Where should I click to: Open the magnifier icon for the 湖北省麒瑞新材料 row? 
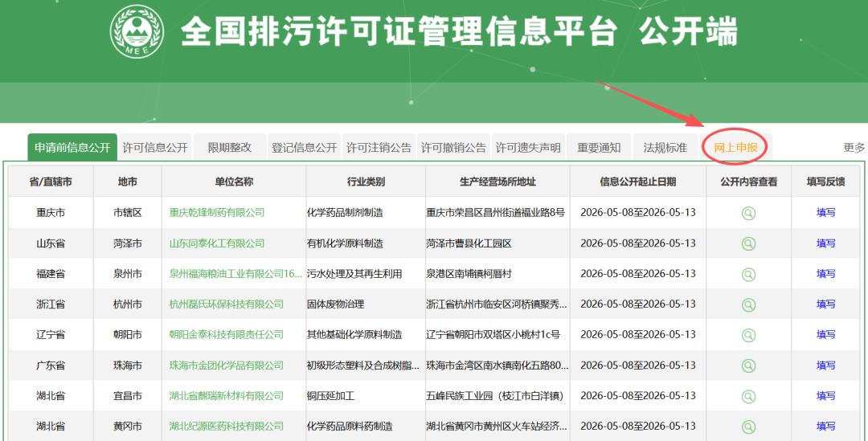tap(748, 396)
